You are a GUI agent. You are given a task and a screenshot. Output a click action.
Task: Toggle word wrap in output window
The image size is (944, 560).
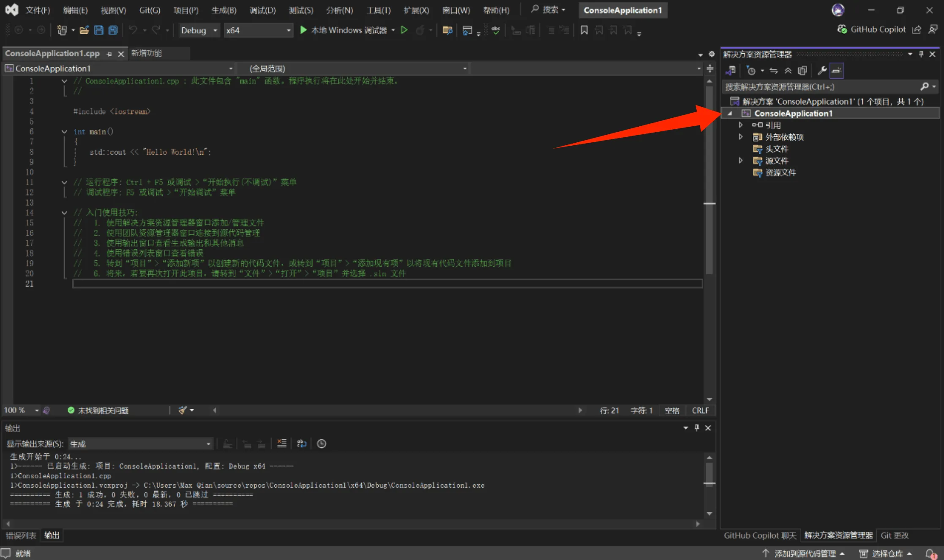pos(301,443)
